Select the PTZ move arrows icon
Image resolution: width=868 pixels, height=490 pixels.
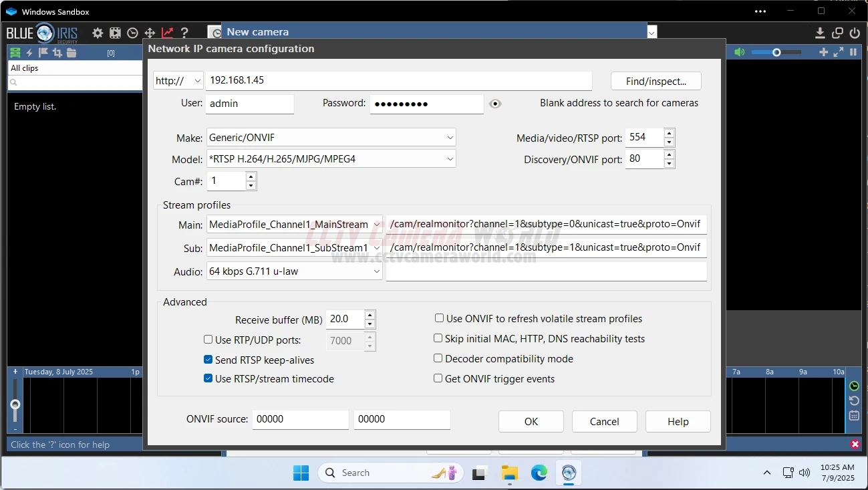point(150,33)
